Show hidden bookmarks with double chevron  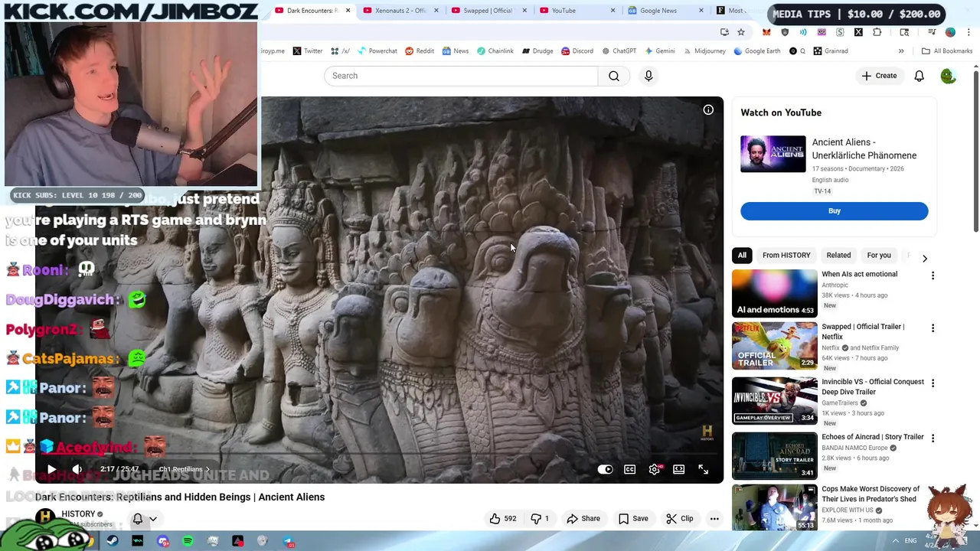tap(901, 51)
